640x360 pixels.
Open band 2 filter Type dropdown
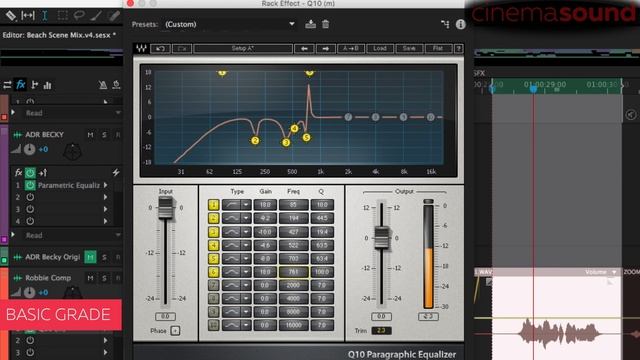pyautogui.click(x=246, y=218)
